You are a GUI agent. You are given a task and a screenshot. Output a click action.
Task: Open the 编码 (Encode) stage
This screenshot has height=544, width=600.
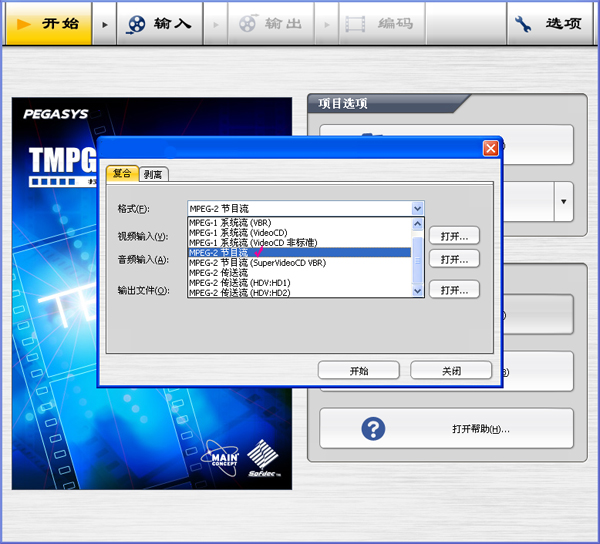(382, 24)
